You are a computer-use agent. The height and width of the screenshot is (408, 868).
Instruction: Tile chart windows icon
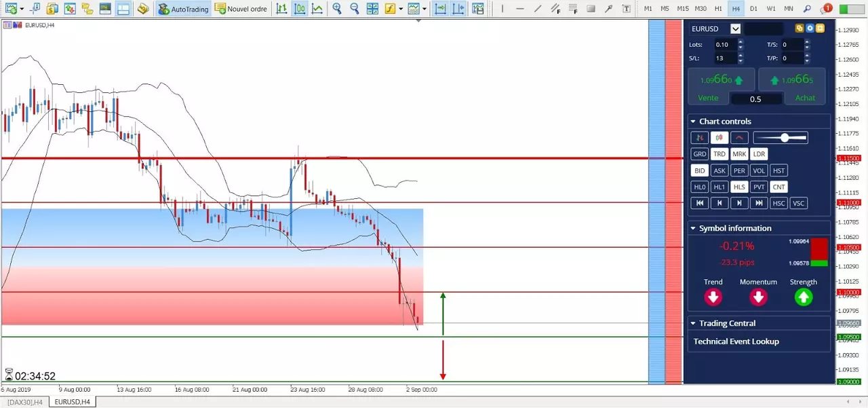(372, 9)
